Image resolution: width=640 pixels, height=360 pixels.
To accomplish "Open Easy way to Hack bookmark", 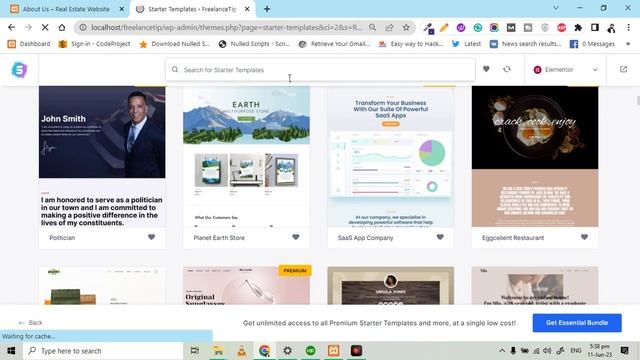I will [411, 44].
